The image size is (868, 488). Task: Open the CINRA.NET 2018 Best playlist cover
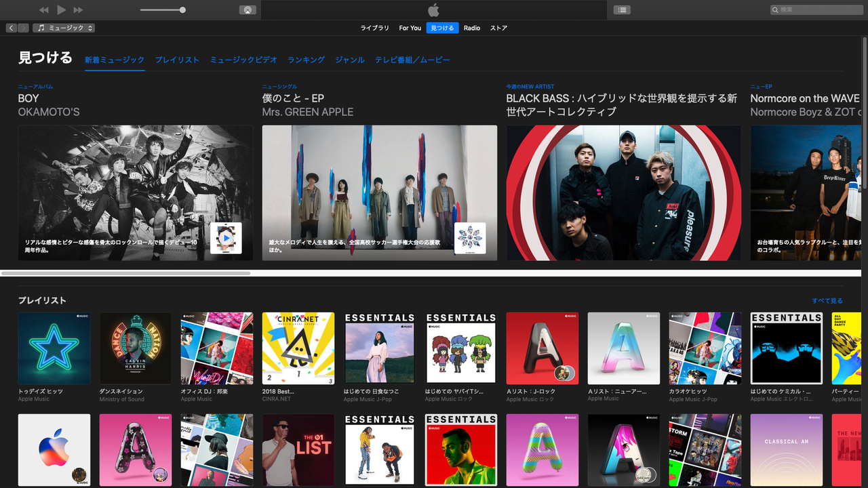coord(298,348)
